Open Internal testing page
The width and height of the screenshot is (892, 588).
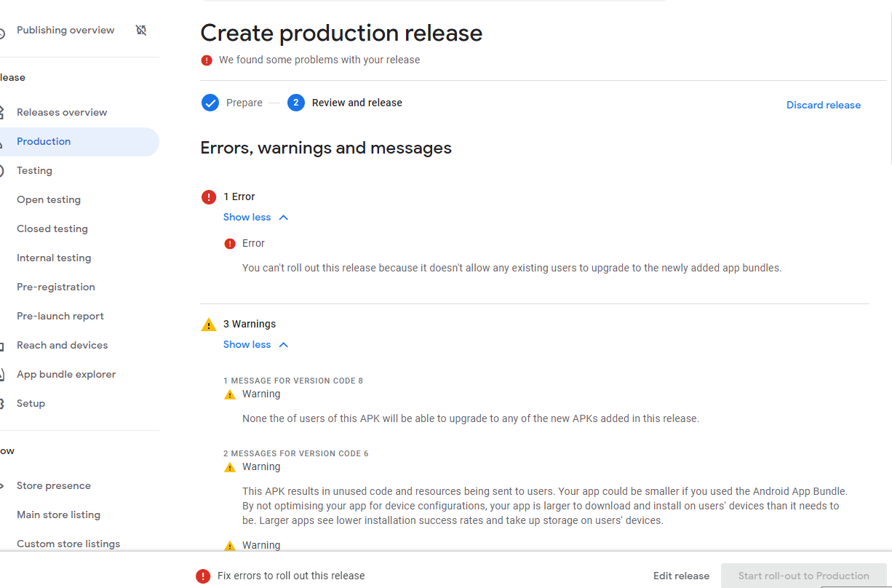(x=54, y=258)
